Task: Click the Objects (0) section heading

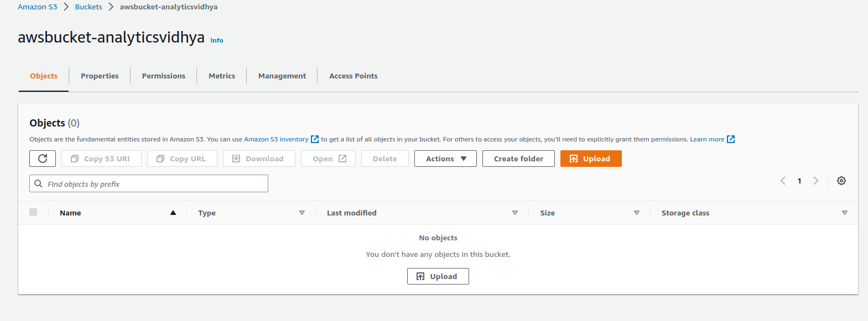Action: tap(55, 123)
